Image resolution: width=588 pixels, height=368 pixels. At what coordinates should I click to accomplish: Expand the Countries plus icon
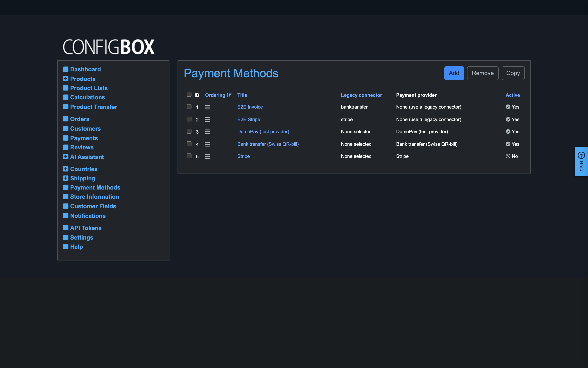coord(66,169)
